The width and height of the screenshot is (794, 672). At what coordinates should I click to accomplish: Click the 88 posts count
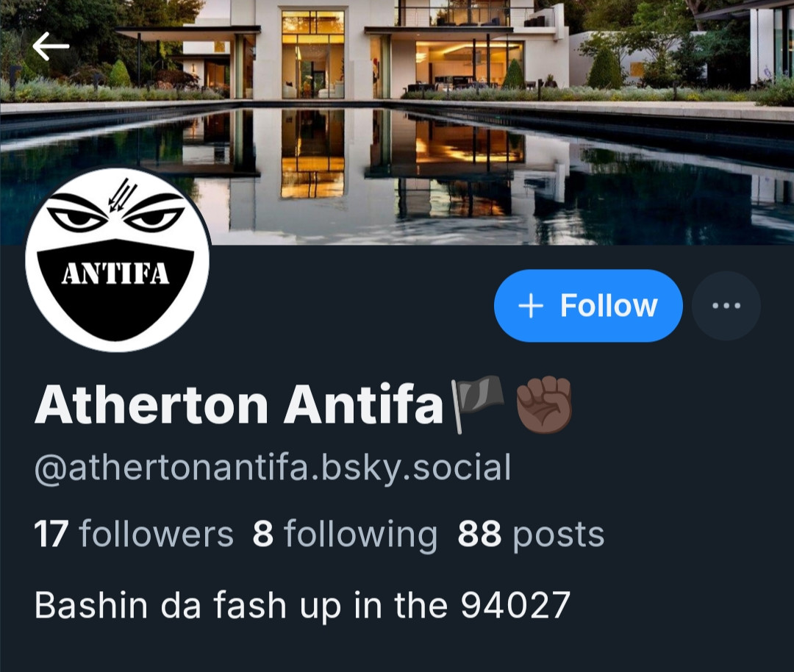(531, 535)
